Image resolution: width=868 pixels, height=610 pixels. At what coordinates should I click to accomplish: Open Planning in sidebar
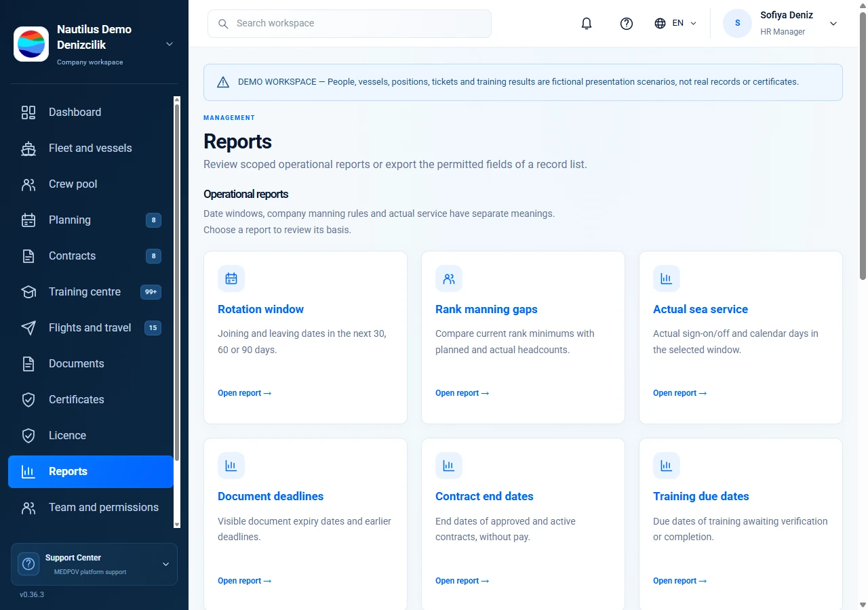click(x=91, y=220)
